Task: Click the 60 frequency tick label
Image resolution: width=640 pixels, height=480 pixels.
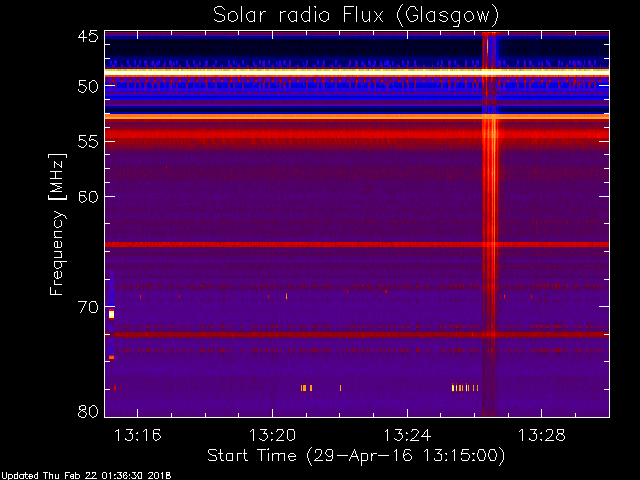Action: [88, 197]
